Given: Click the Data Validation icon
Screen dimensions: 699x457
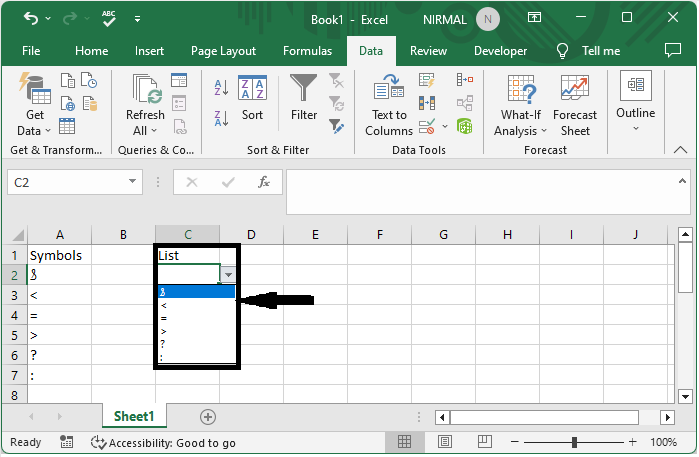Looking at the screenshot, I should tap(427, 126).
